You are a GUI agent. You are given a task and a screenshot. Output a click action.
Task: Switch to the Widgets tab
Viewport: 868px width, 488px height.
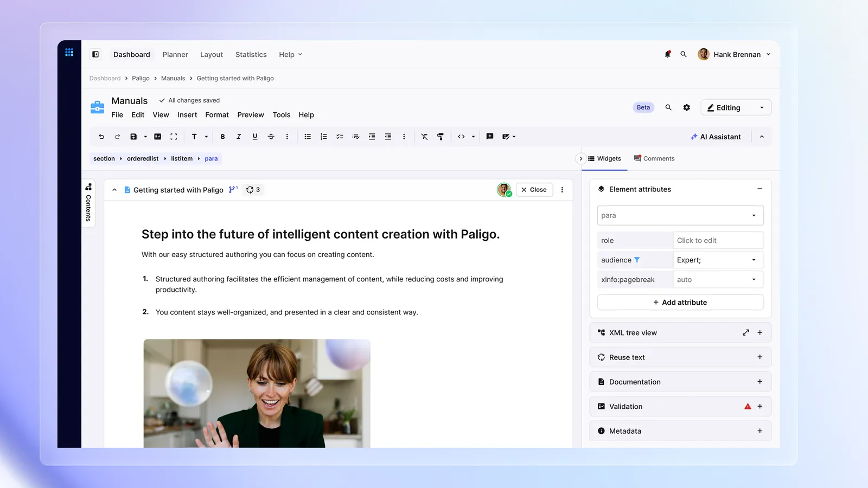pyautogui.click(x=604, y=158)
